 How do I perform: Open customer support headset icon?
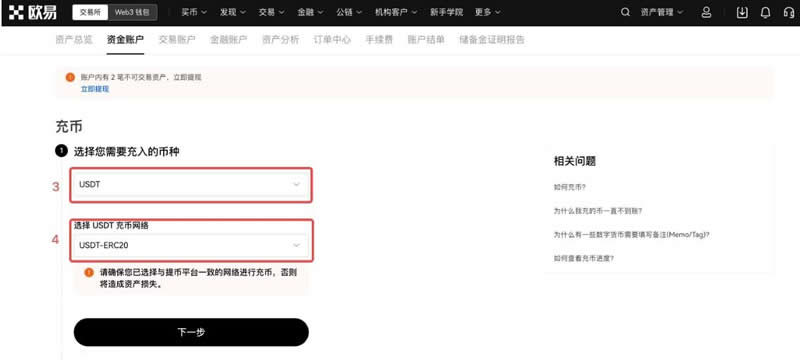(789, 12)
